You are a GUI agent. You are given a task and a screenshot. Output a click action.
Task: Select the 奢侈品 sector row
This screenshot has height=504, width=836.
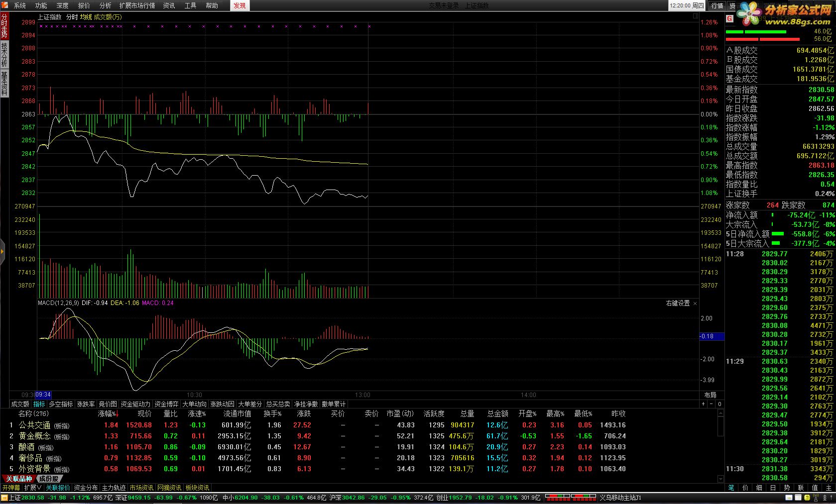[x=319, y=458]
